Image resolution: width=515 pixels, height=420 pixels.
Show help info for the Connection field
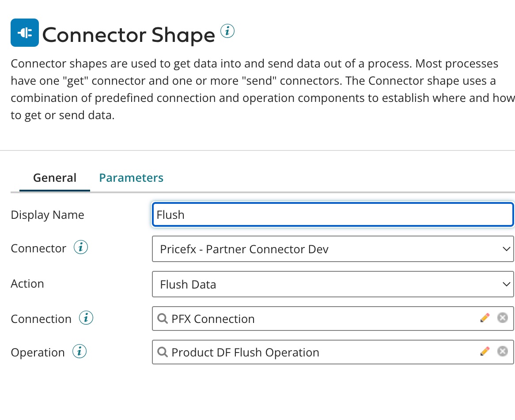click(86, 318)
